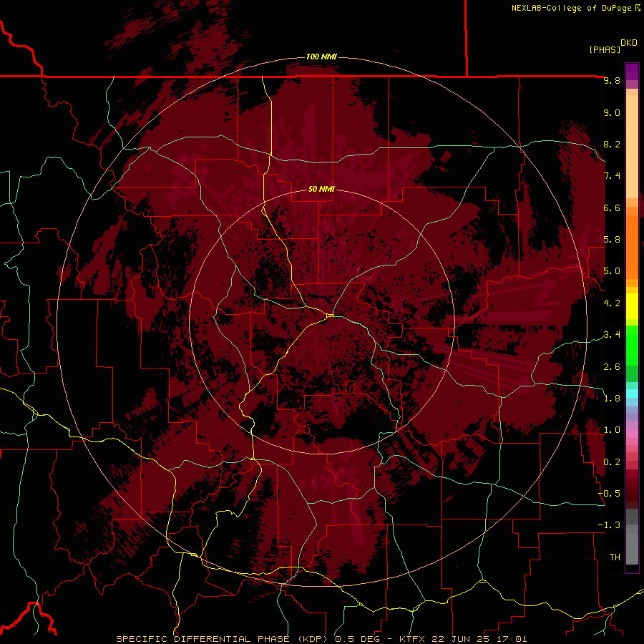The width and height of the screenshot is (644, 644).
Task: Click the [PHAS] label near the legend
Action: [x=605, y=49]
